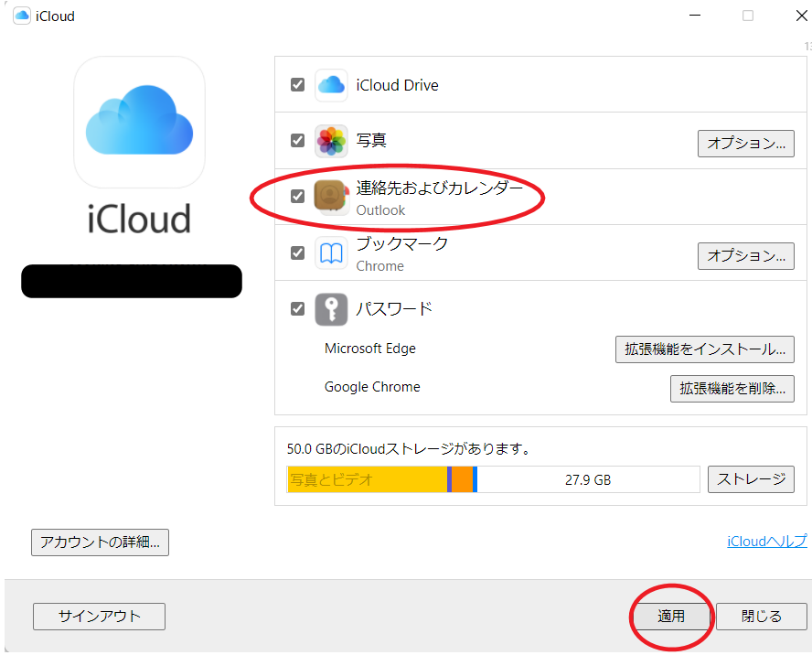
Task: Open オプション for 写真
Action: (x=746, y=144)
